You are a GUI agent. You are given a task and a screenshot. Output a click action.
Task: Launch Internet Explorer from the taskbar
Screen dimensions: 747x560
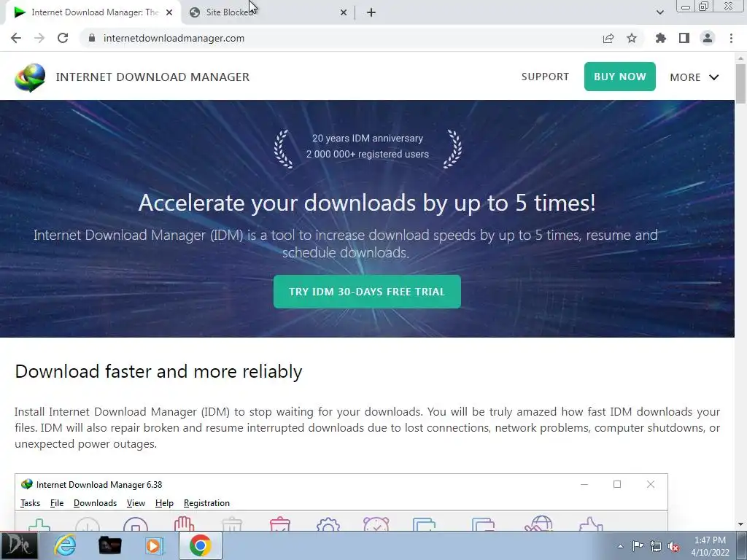coord(65,545)
